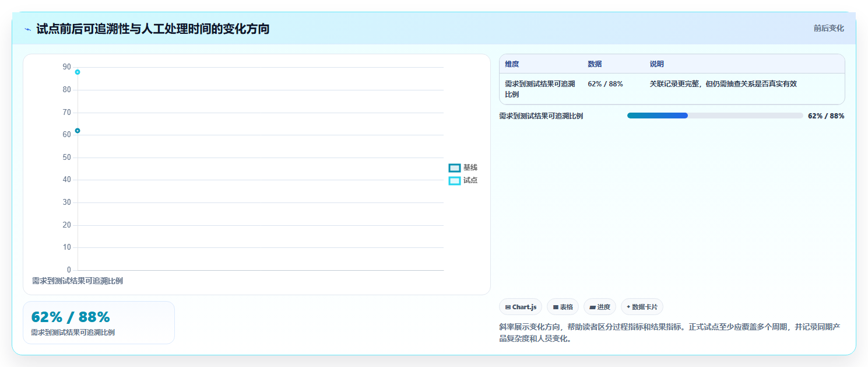Click the 说明 table column header
The height and width of the screenshot is (367, 868).
657,64
